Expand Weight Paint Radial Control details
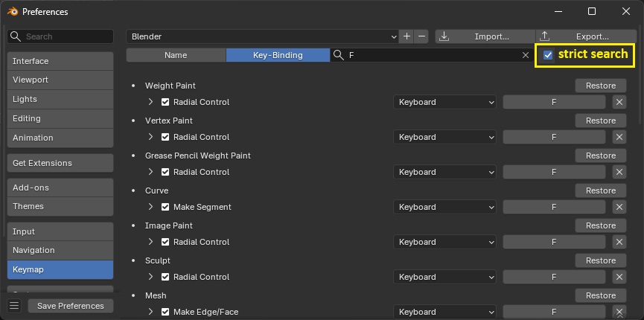 click(150, 102)
